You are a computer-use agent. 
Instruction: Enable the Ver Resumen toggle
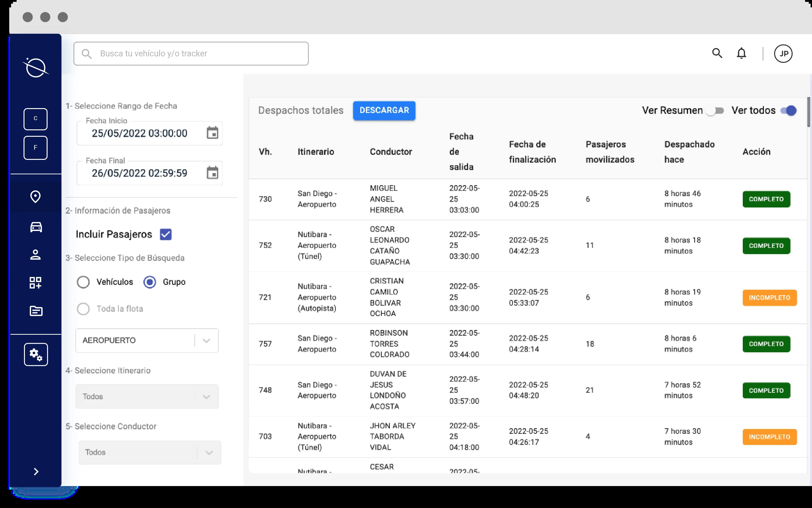(x=715, y=110)
